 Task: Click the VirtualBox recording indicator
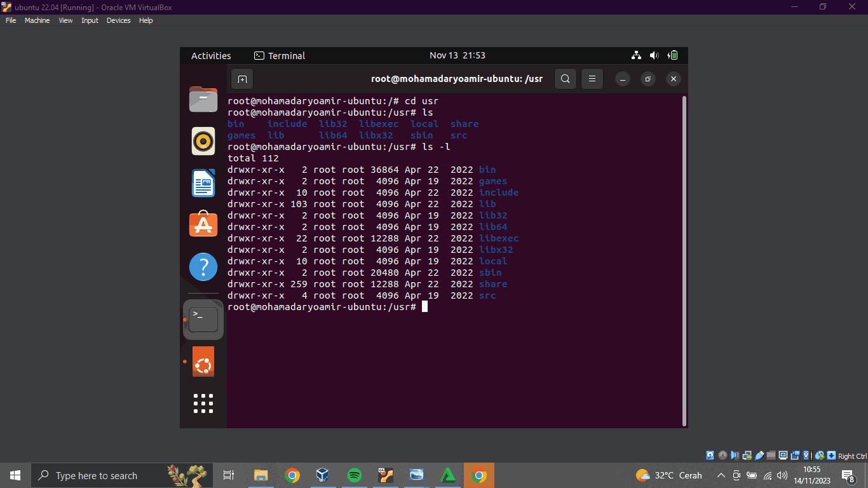click(795, 456)
